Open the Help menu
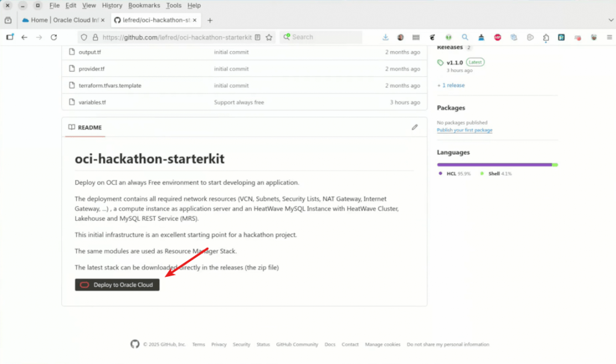Image resolution: width=616 pixels, height=364 pixels. click(x=194, y=5)
